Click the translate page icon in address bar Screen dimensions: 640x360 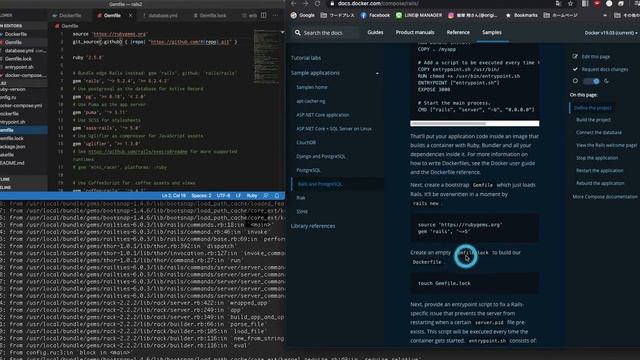coord(558,4)
